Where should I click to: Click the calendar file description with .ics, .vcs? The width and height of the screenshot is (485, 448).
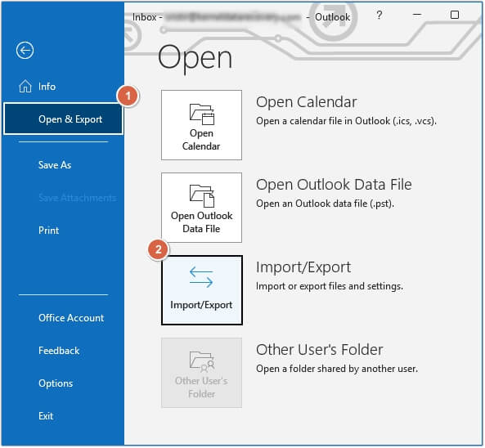click(347, 121)
